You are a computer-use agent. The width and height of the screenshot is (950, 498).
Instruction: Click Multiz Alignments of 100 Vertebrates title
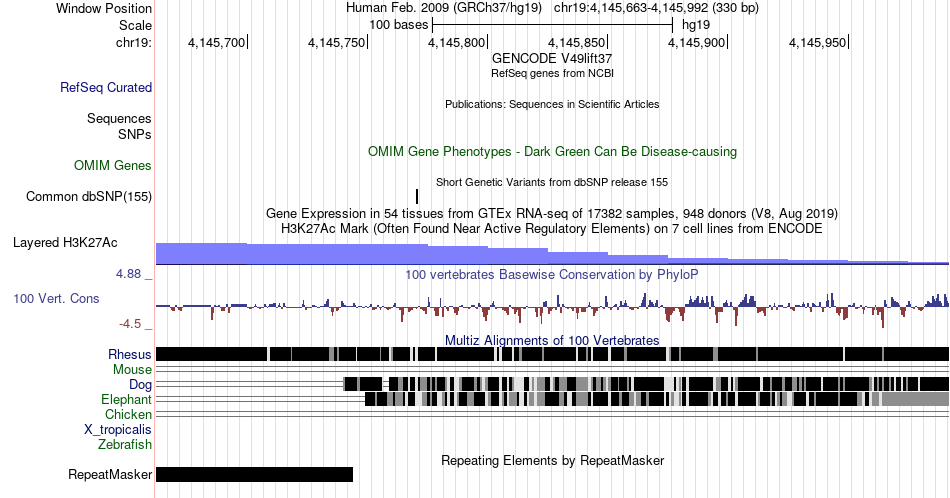[552, 340]
